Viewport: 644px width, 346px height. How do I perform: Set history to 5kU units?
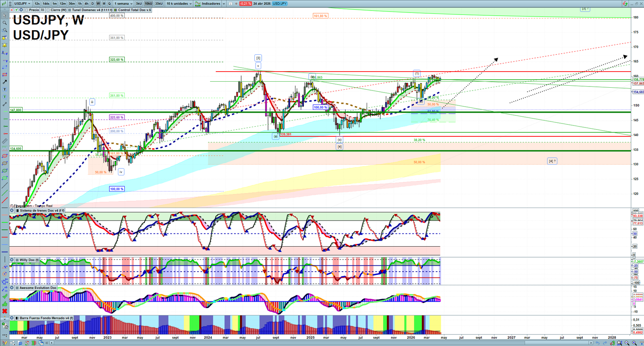point(139,4)
